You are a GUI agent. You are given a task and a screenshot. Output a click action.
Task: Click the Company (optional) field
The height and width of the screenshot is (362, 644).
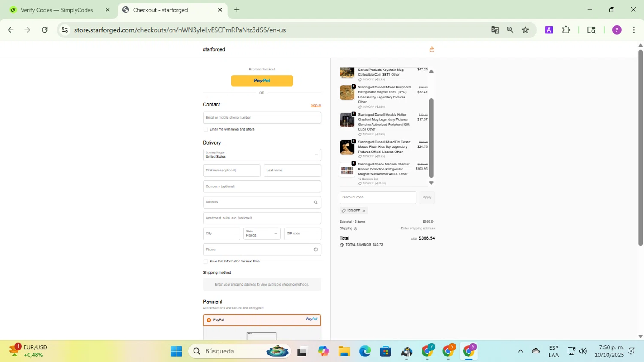coord(262,186)
